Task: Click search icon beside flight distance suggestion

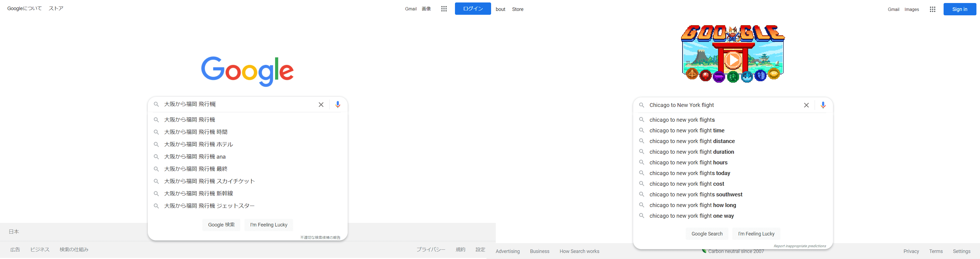Action: (x=641, y=141)
